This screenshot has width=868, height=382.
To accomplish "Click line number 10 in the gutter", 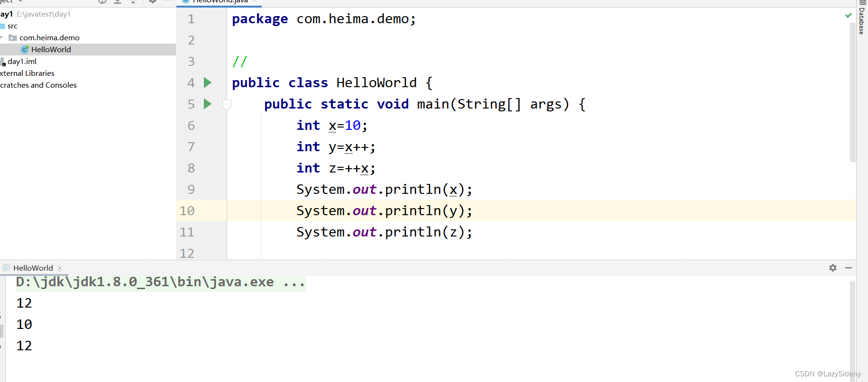I will [187, 211].
